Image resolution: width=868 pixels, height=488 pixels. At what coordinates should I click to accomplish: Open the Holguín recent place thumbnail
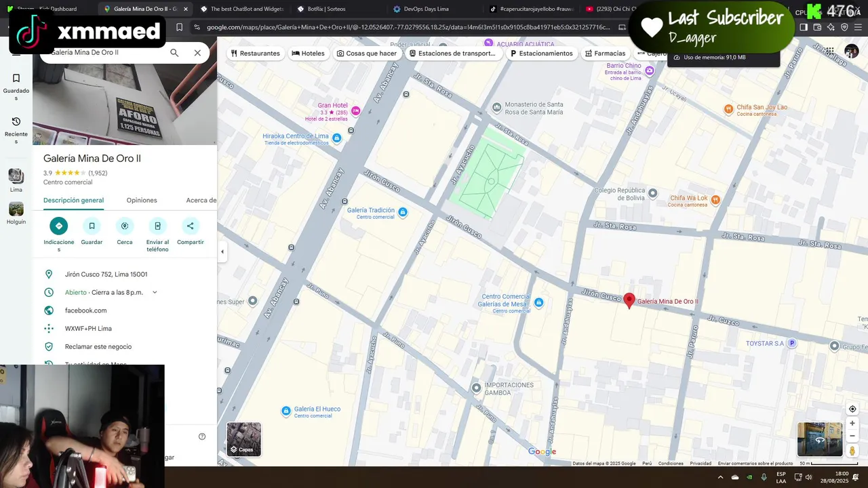point(16,213)
